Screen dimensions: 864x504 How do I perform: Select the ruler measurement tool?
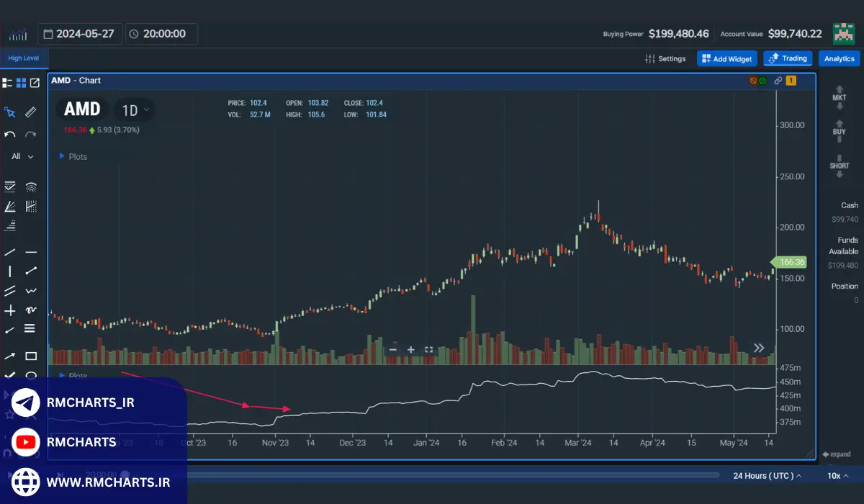[x=31, y=112]
